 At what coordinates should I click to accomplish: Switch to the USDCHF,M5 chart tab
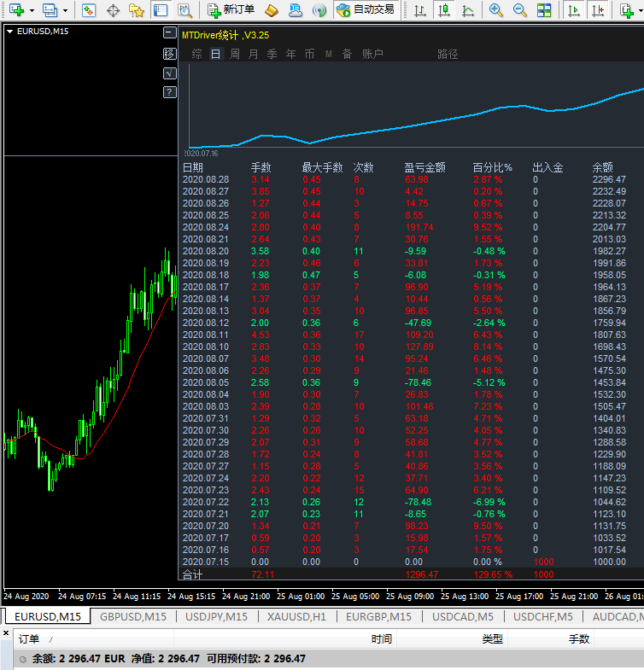click(543, 616)
